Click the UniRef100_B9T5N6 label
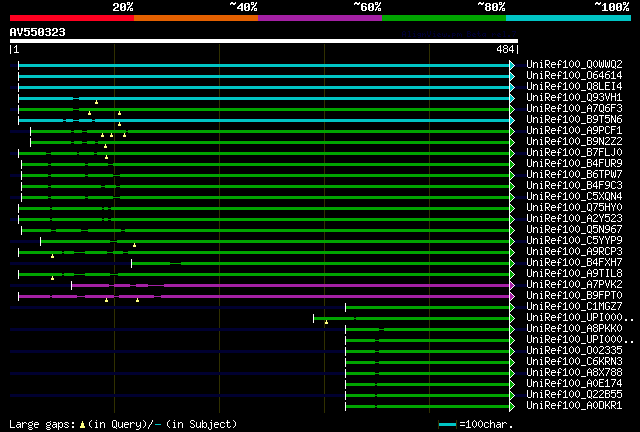Viewport: 640px width, 432px height. pyautogui.click(x=574, y=120)
